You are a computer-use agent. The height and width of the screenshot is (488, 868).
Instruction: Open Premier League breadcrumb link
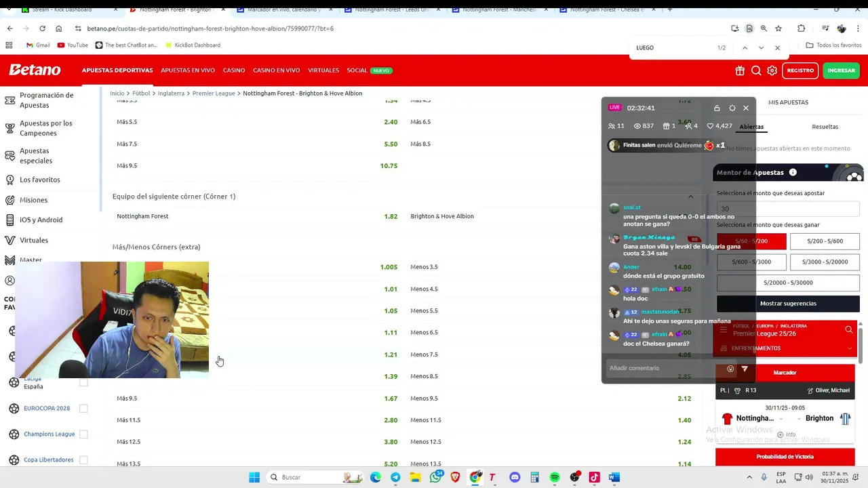coord(214,94)
